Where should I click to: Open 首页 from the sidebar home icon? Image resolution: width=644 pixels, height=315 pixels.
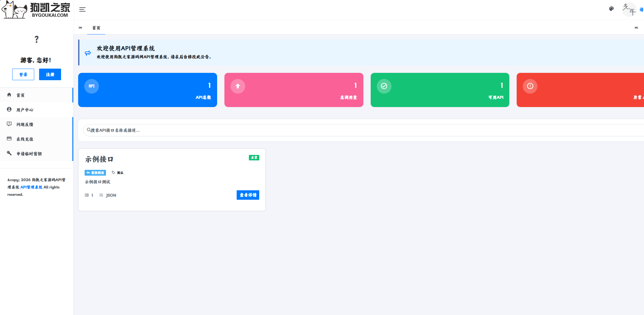(9, 95)
